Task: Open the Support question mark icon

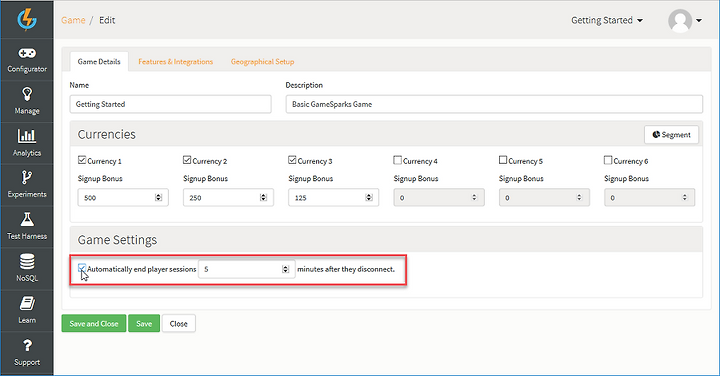Action: (x=27, y=345)
